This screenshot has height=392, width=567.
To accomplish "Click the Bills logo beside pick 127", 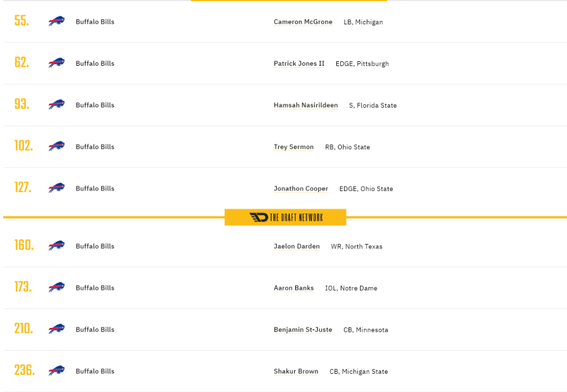I will click(56, 188).
